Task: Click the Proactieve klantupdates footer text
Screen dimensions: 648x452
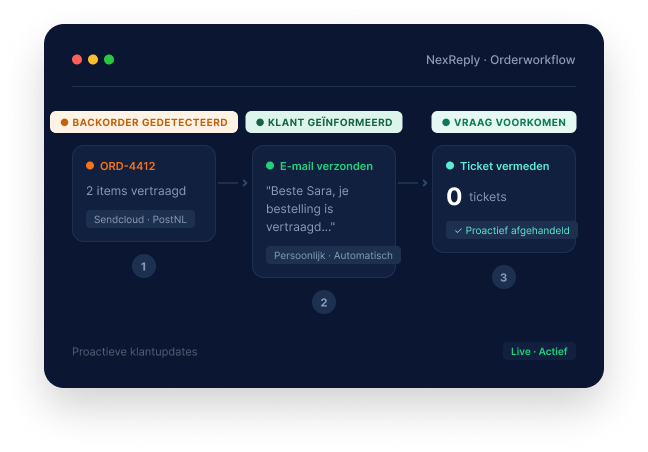Action: coord(135,352)
